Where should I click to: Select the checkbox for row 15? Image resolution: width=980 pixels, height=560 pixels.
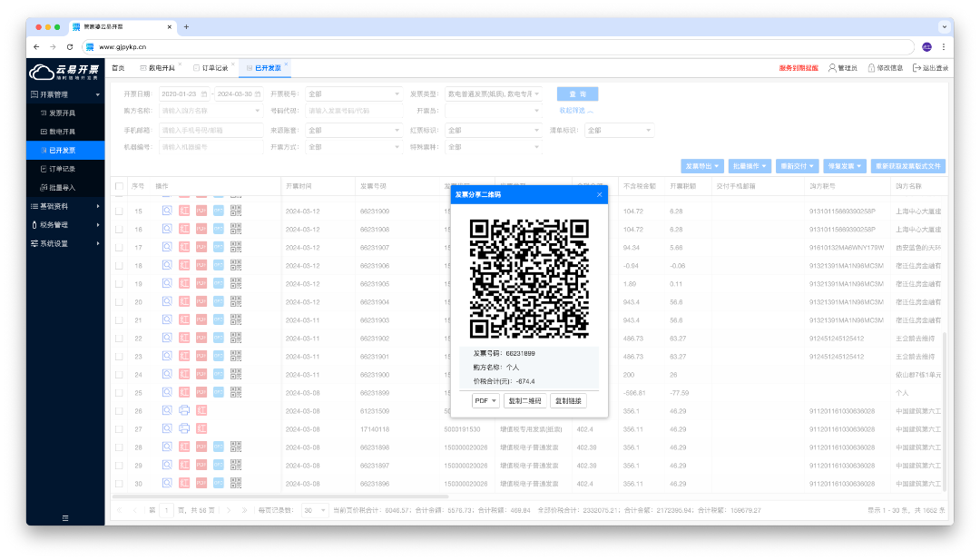coord(120,211)
